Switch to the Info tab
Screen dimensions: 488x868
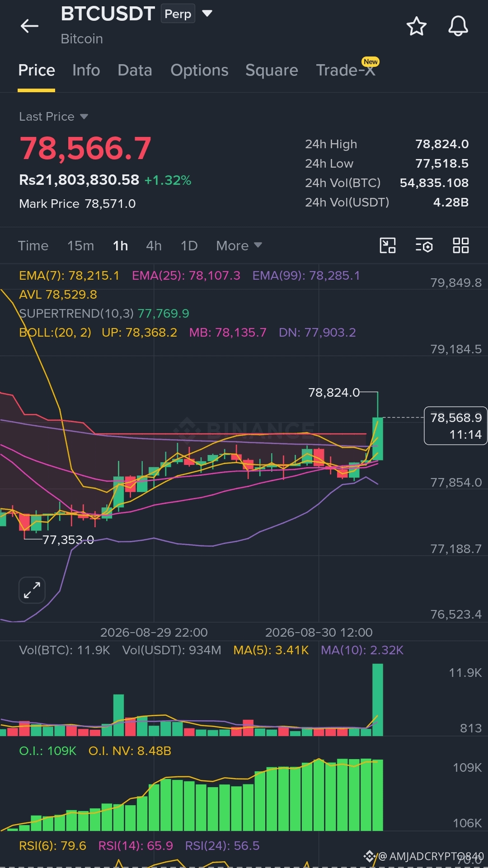pyautogui.click(x=86, y=70)
